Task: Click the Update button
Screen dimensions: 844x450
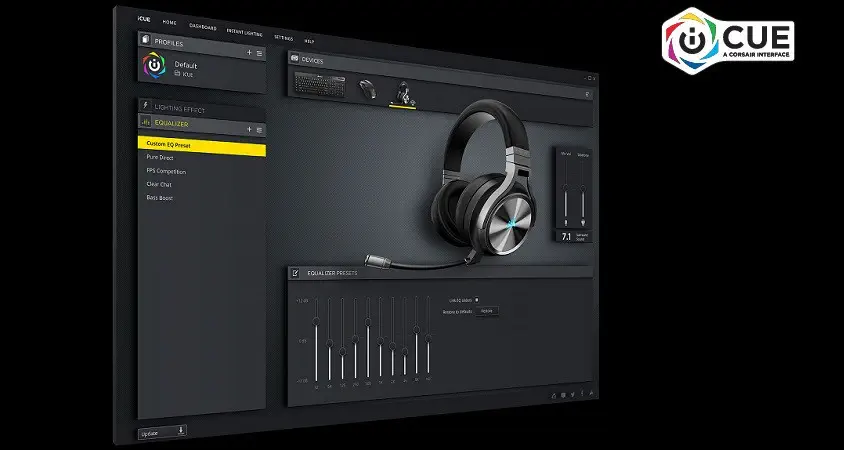Action: (161, 432)
